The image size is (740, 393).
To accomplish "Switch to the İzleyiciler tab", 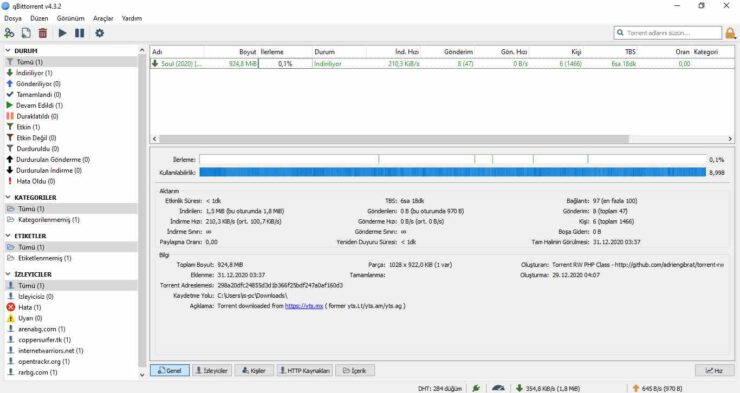I will coord(212,371).
